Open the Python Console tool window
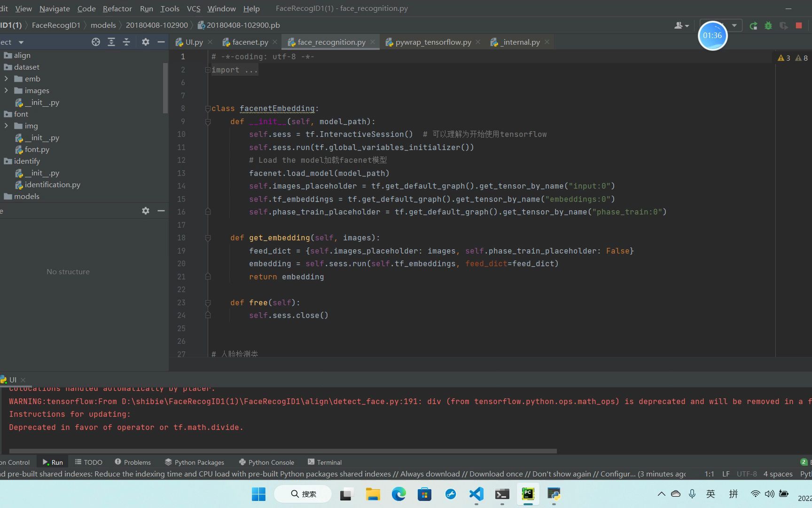The width and height of the screenshot is (812, 508). (x=266, y=462)
